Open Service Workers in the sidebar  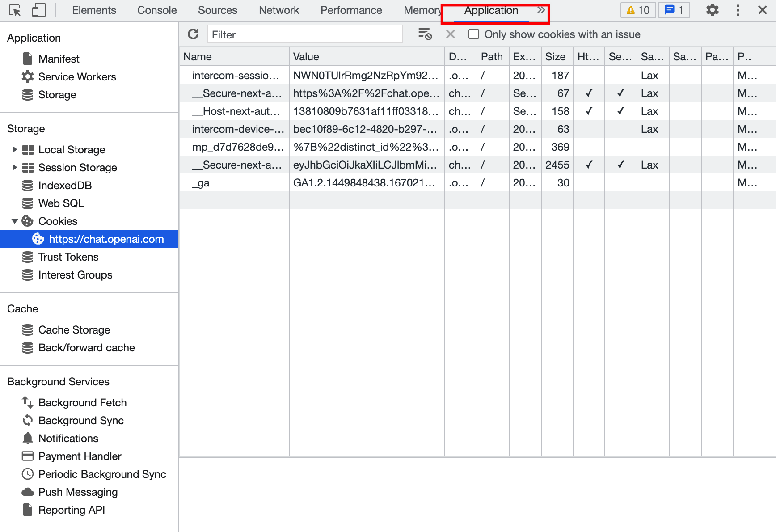77,77
